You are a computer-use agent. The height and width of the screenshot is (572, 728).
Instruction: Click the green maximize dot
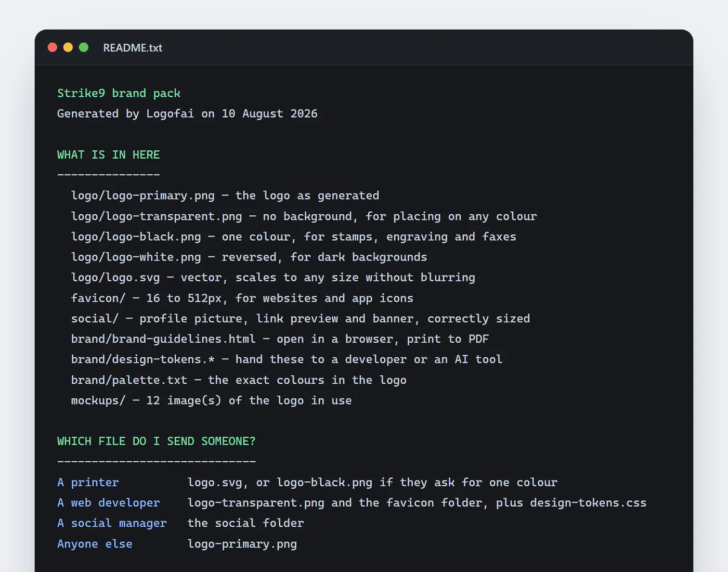pyautogui.click(x=84, y=47)
